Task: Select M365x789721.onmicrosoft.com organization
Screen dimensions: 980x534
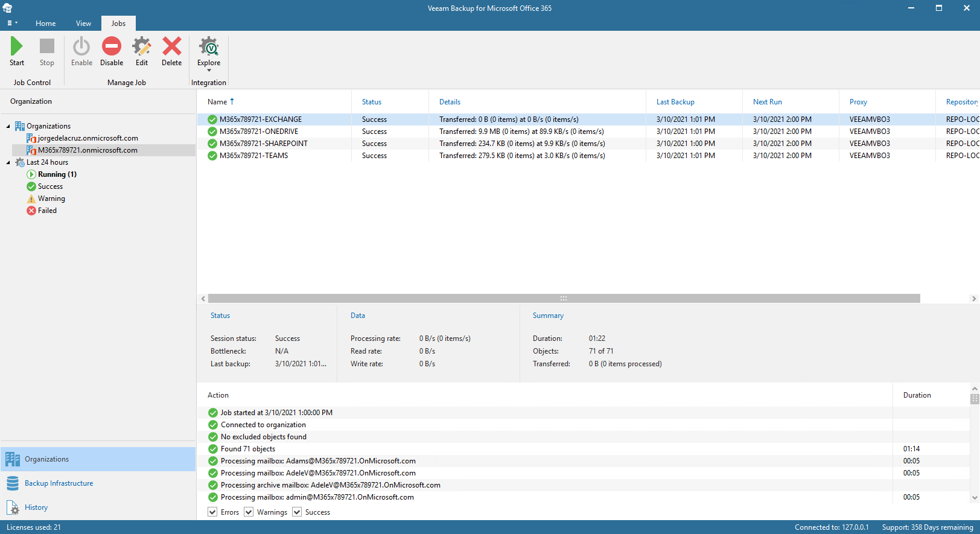Action: [x=88, y=150]
